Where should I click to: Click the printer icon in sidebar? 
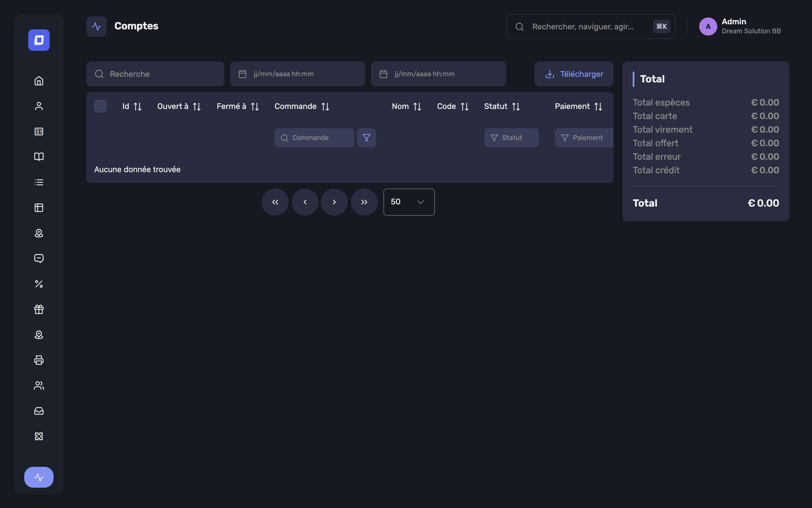(x=39, y=360)
